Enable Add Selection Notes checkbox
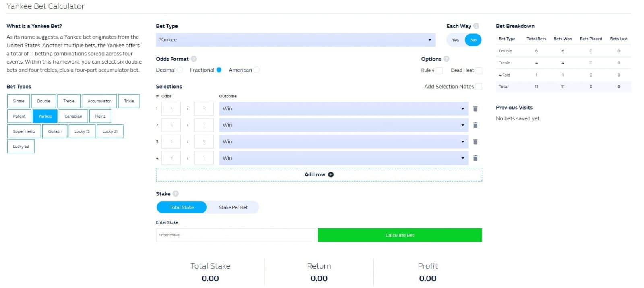The width and height of the screenshot is (644, 288). click(x=479, y=87)
